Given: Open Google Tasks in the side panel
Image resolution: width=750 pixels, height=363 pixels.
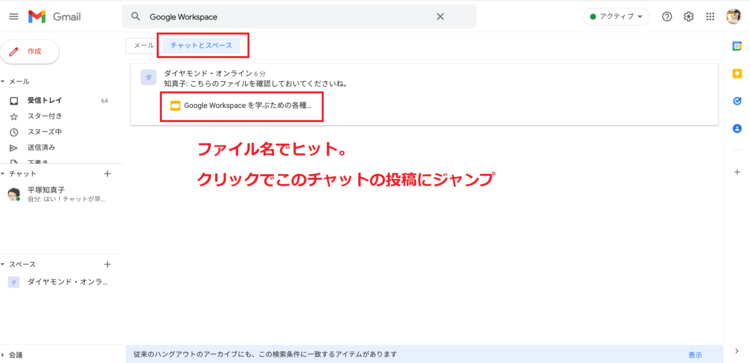Looking at the screenshot, I should (737, 101).
